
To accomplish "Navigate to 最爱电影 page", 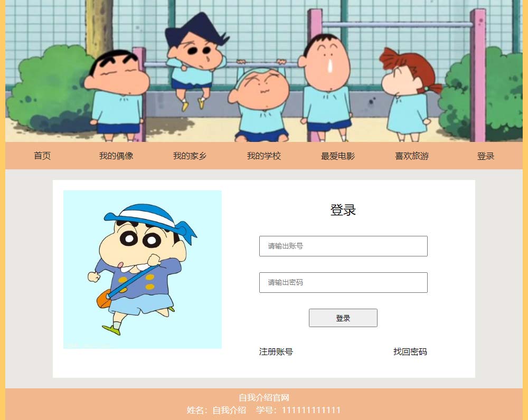I will [x=338, y=156].
